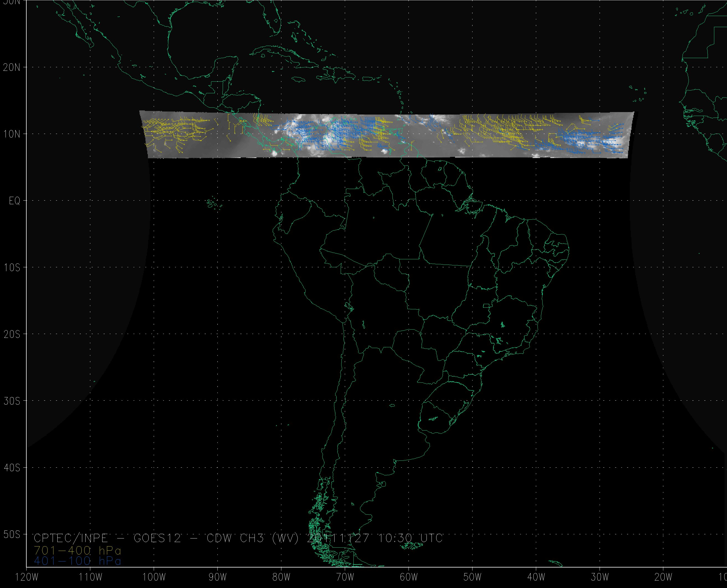
Task: Click the 10N latitude axis label
Action: click(x=12, y=134)
